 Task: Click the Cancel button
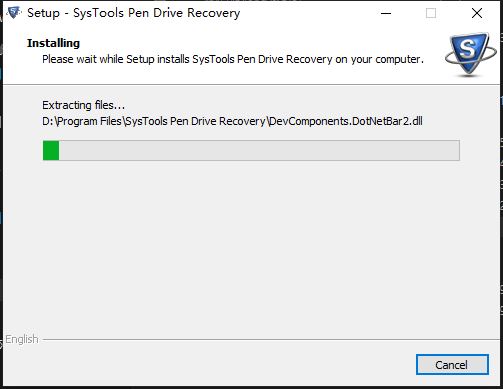[452, 364]
